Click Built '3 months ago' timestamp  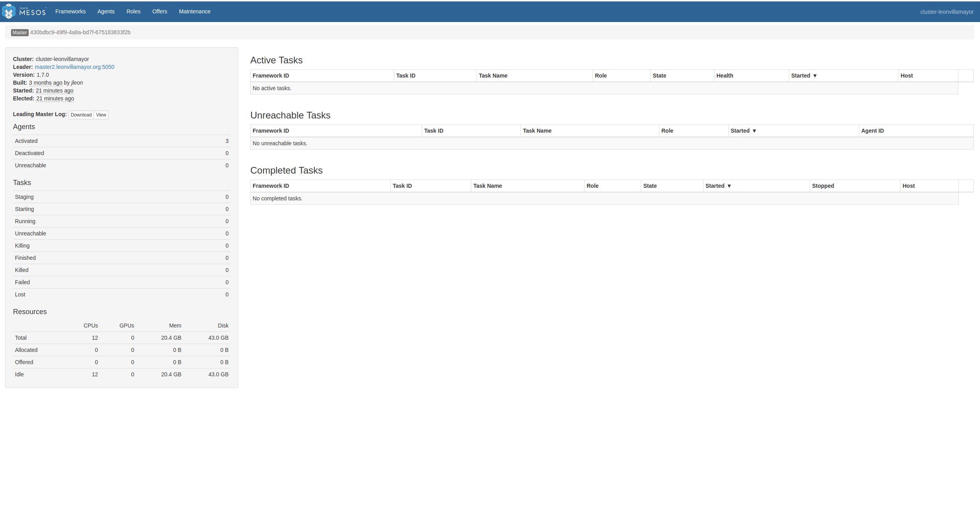pos(46,83)
